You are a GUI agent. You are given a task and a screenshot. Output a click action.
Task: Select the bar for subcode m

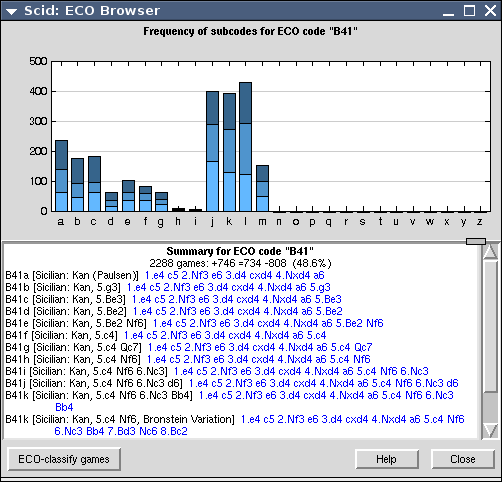[263, 188]
